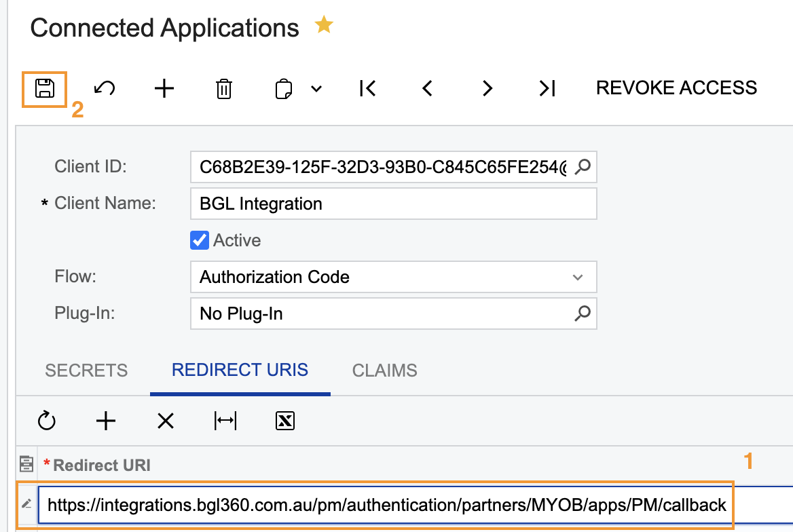
Task: Undo changes with the cancel arrow icon
Action: pos(105,88)
